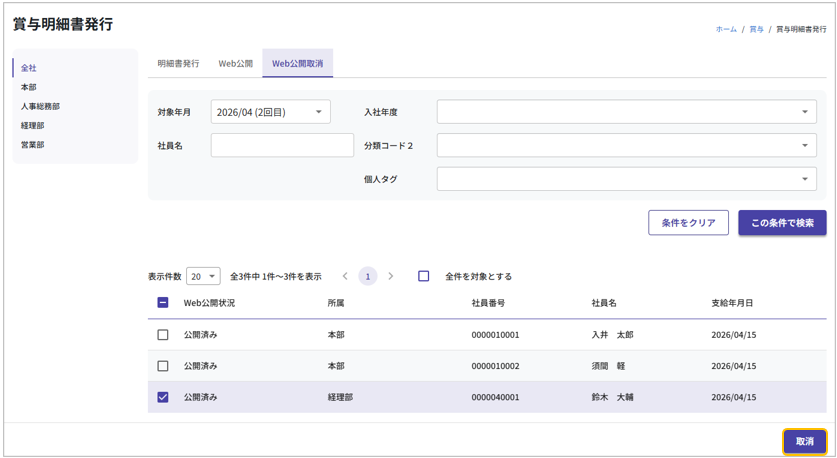
Task: Select the row checkbox for 入井 太郎
Action: (163, 335)
